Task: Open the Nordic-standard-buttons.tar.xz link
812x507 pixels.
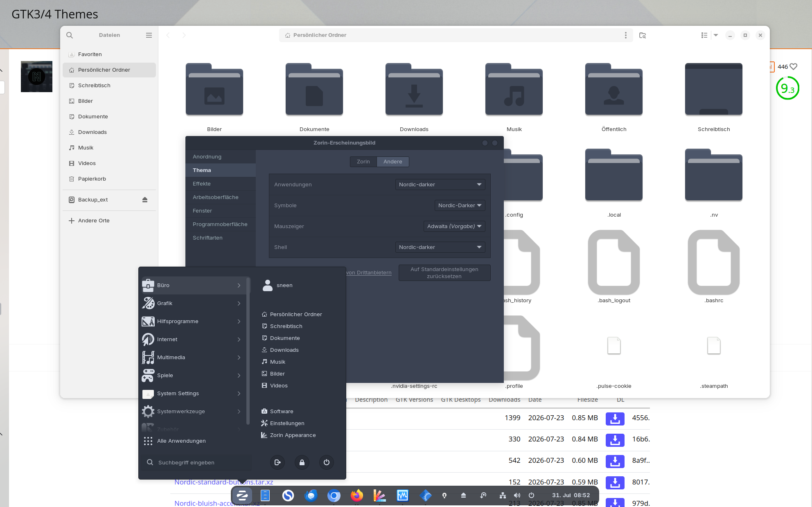Action: tap(223, 482)
